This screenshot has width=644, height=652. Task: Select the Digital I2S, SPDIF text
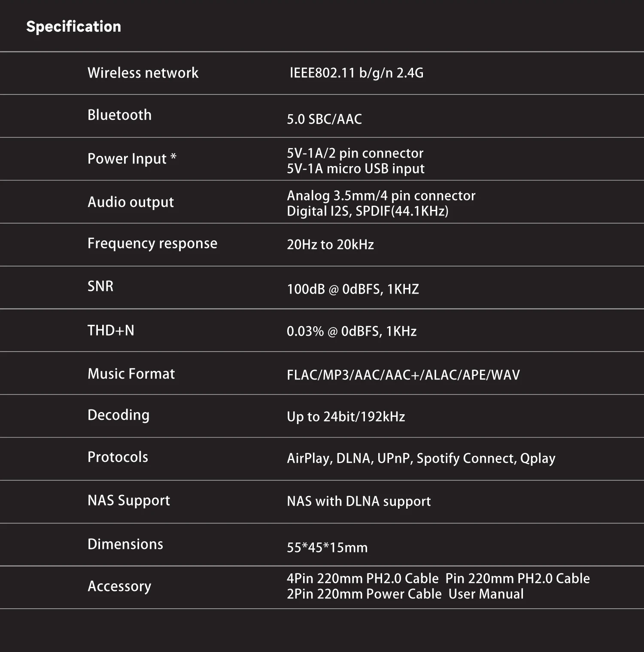pos(368,211)
